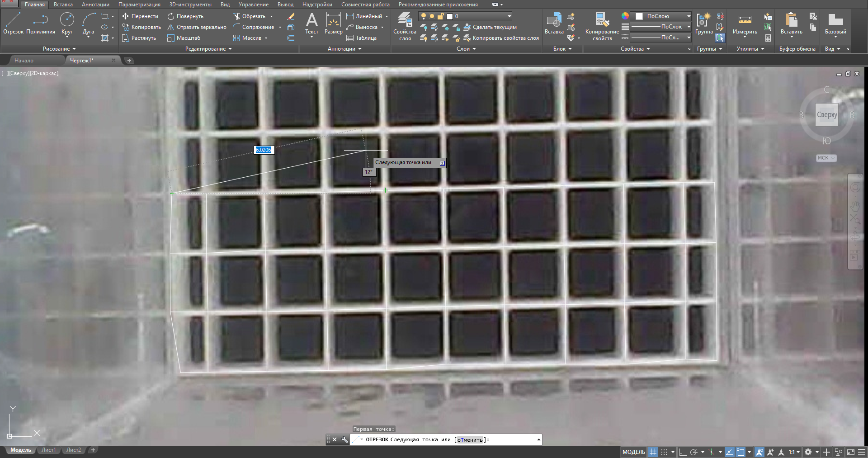
Task: Click the Линейный dimension tool
Action: pyautogui.click(x=364, y=16)
